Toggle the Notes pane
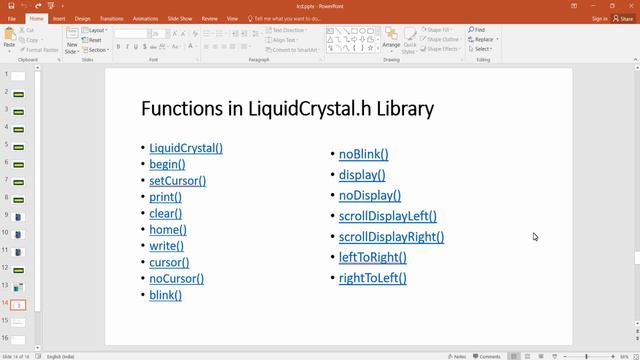 tap(457, 356)
